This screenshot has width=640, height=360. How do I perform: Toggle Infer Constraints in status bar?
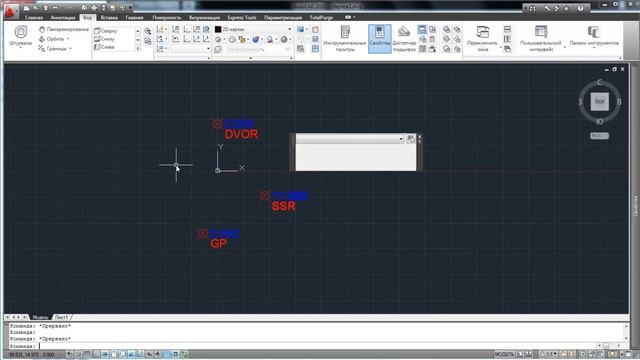(x=70, y=354)
